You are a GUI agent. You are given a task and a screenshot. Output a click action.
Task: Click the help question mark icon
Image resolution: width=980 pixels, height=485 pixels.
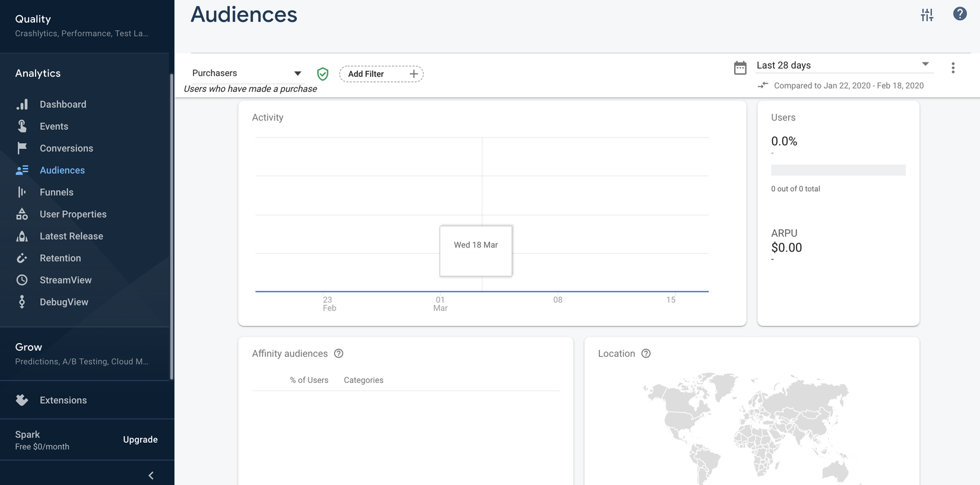point(960,14)
